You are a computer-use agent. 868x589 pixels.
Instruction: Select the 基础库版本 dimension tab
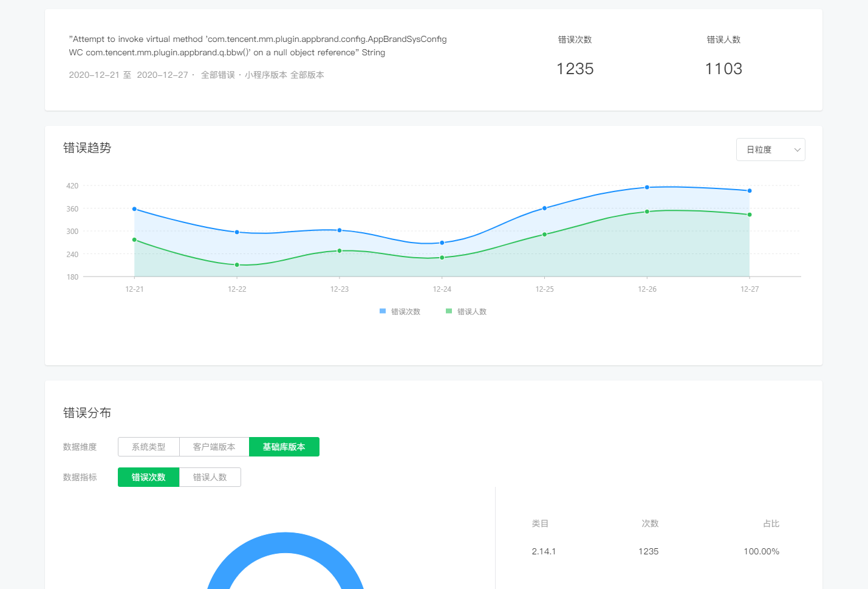coord(284,447)
